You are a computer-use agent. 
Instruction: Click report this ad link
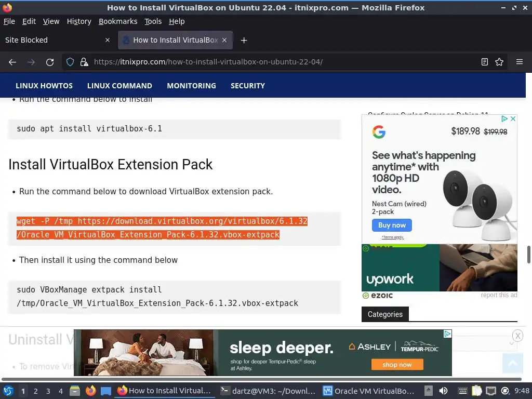(499, 295)
